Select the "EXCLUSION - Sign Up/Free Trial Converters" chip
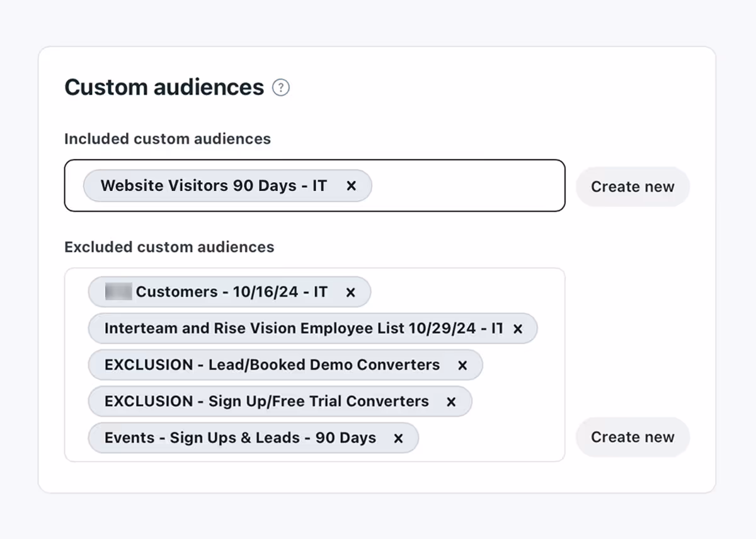 click(265, 402)
